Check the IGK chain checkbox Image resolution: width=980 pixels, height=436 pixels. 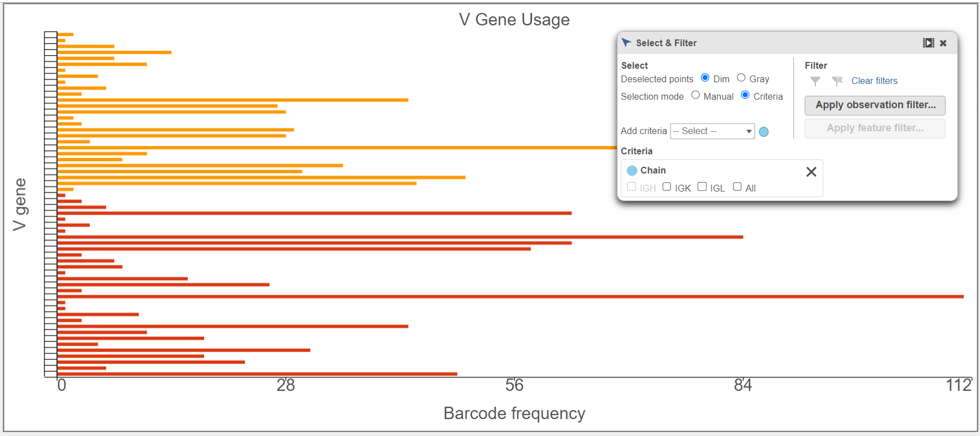[x=666, y=187]
